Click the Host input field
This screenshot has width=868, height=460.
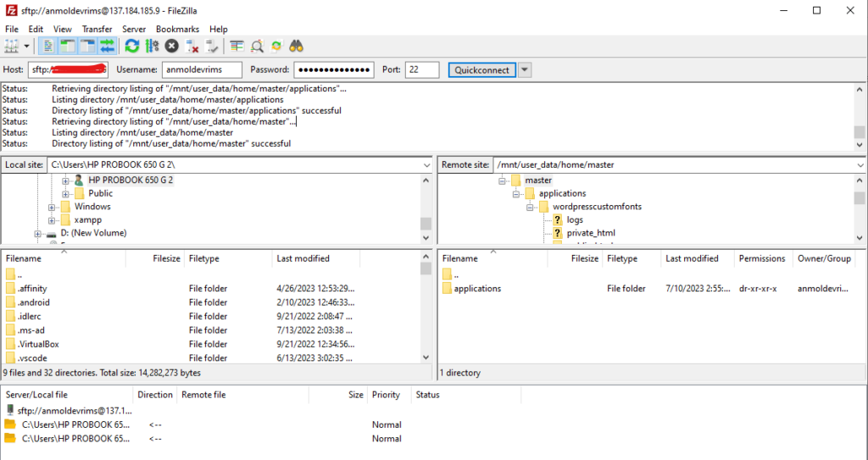[x=68, y=69]
